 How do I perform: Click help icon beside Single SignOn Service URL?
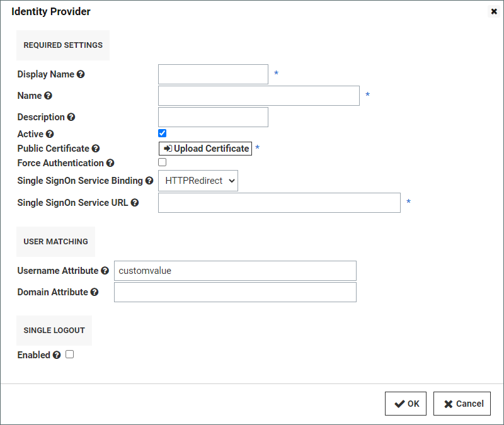[x=135, y=203]
